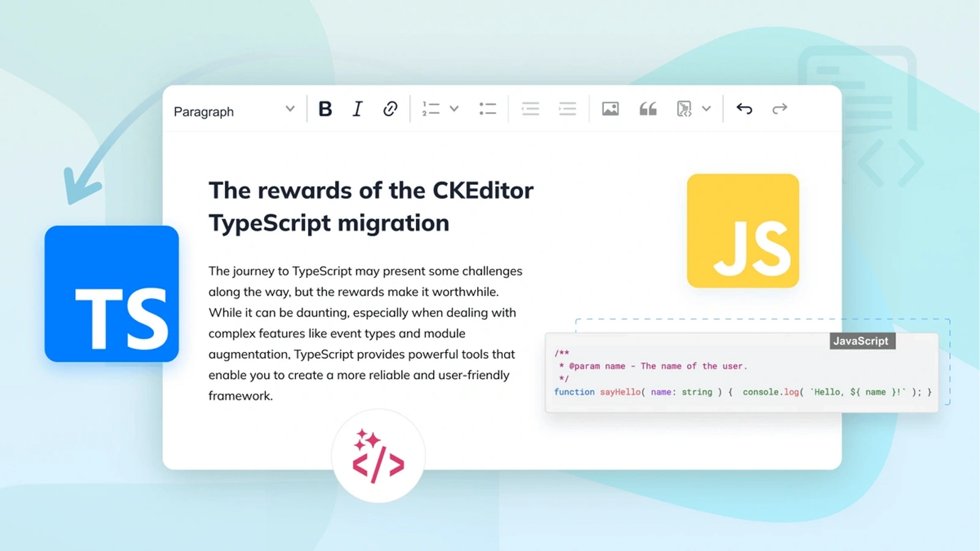Insert a link with the chain icon
This screenshot has height=551, width=980.
pos(390,109)
